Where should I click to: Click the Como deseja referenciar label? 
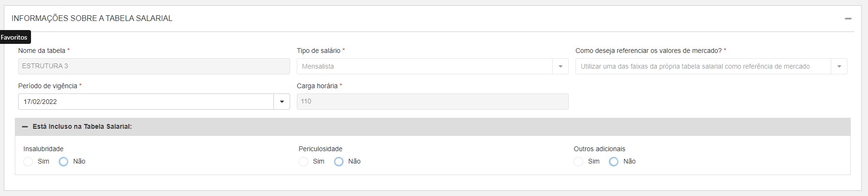648,51
